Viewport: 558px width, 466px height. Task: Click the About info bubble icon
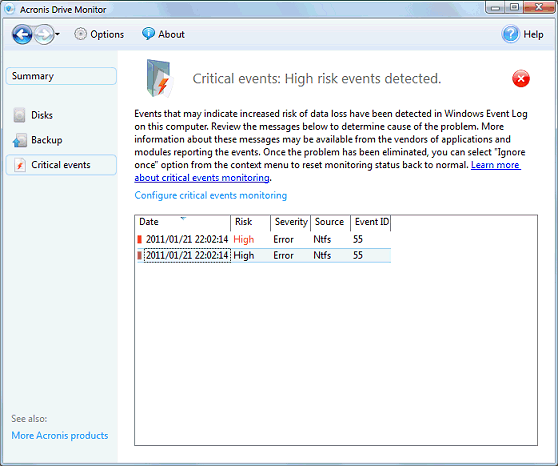pyautogui.click(x=148, y=34)
